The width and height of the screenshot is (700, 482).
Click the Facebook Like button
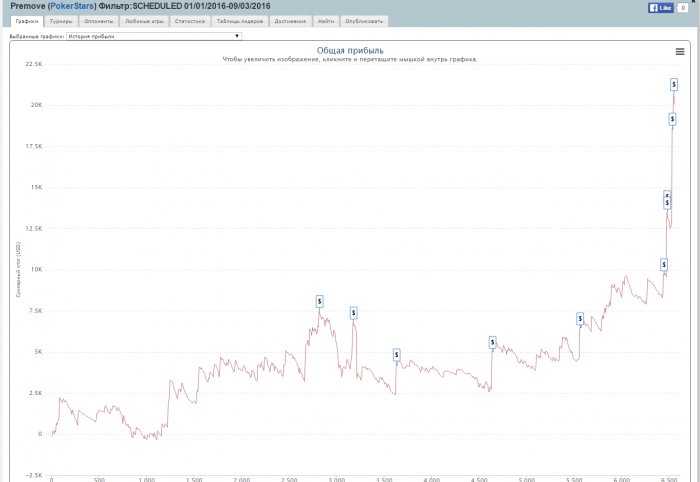660,7
